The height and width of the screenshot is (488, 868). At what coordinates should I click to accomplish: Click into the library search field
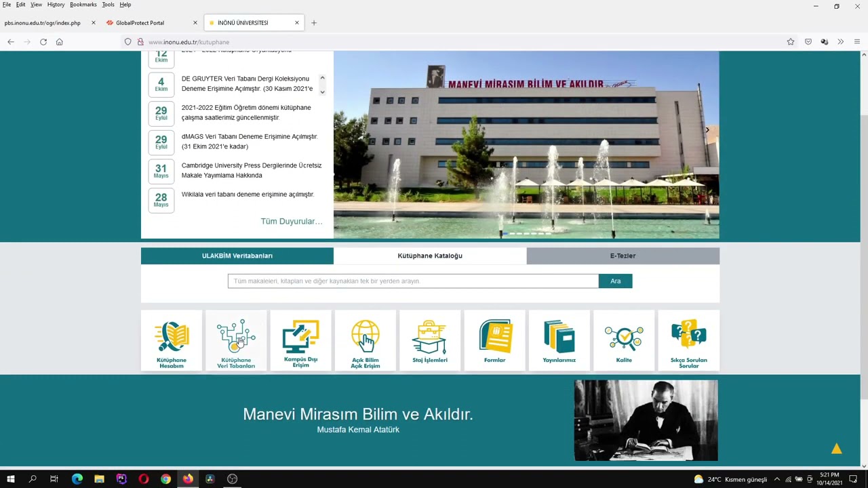click(x=413, y=281)
